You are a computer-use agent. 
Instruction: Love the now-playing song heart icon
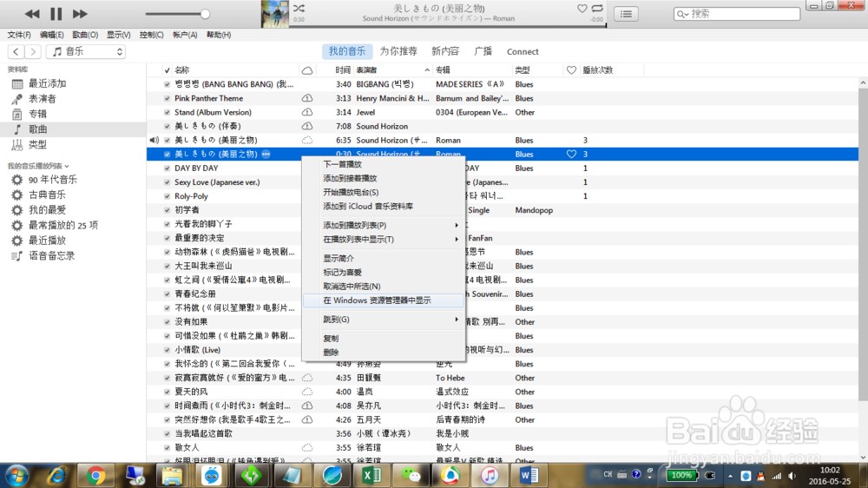(582, 9)
